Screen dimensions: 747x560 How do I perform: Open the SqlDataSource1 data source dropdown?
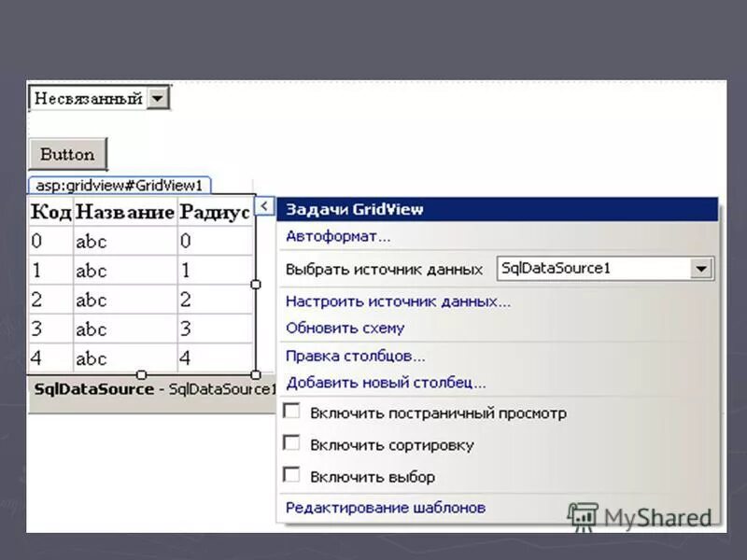pyautogui.click(x=703, y=268)
